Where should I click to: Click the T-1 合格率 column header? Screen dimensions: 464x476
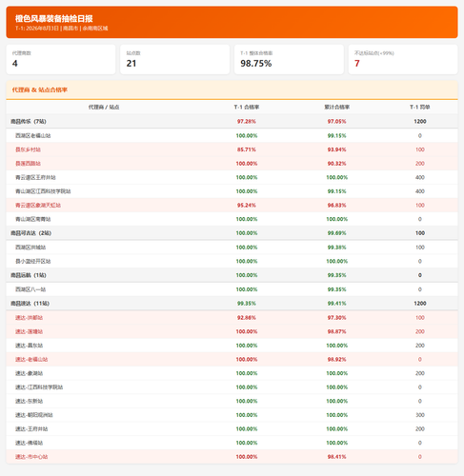[247, 108]
